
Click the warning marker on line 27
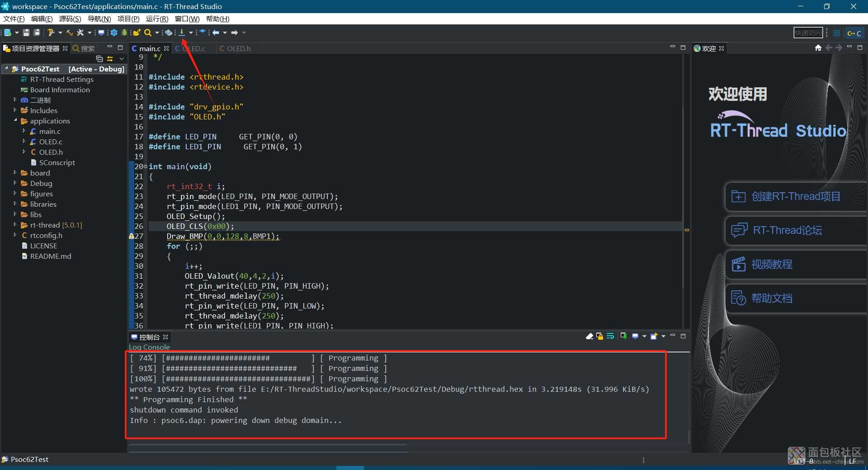(x=132, y=236)
